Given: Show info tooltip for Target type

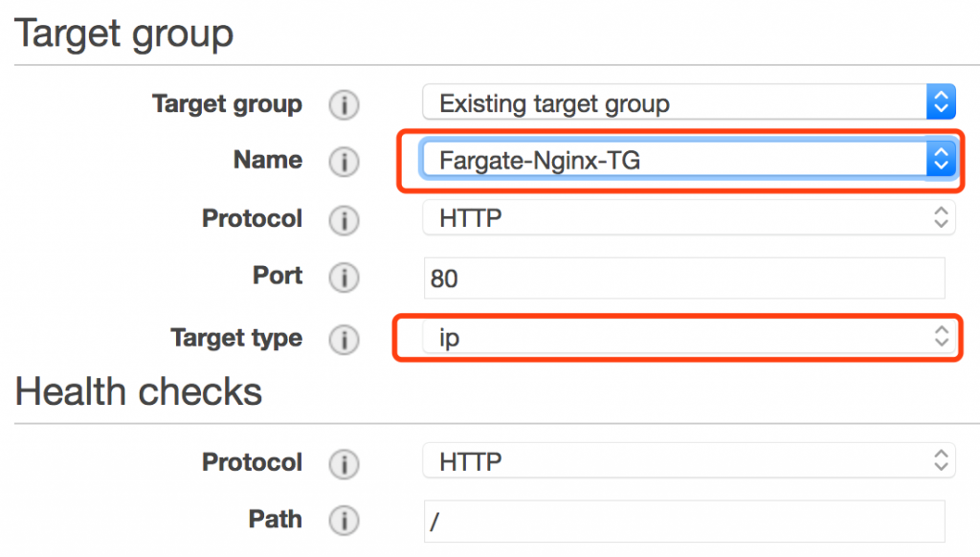Looking at the screenshot, I should coord(344,340).
